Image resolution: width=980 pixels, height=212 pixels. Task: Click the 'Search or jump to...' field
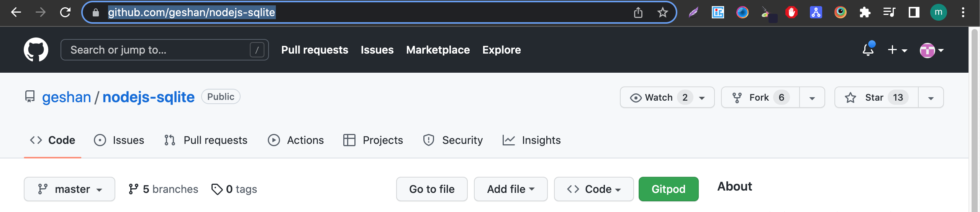point(165,50)
